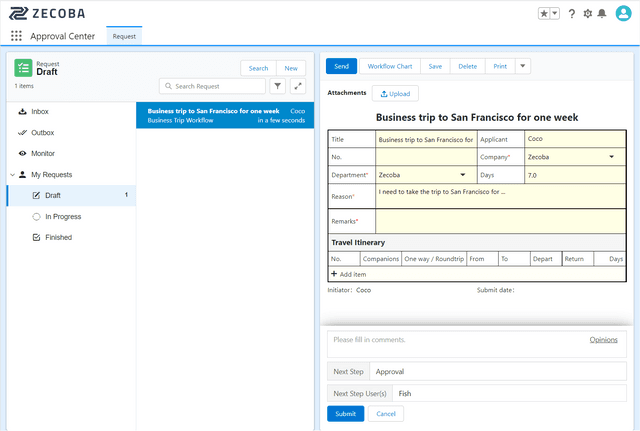Open the notifications bell

click(x=602, y=14)
